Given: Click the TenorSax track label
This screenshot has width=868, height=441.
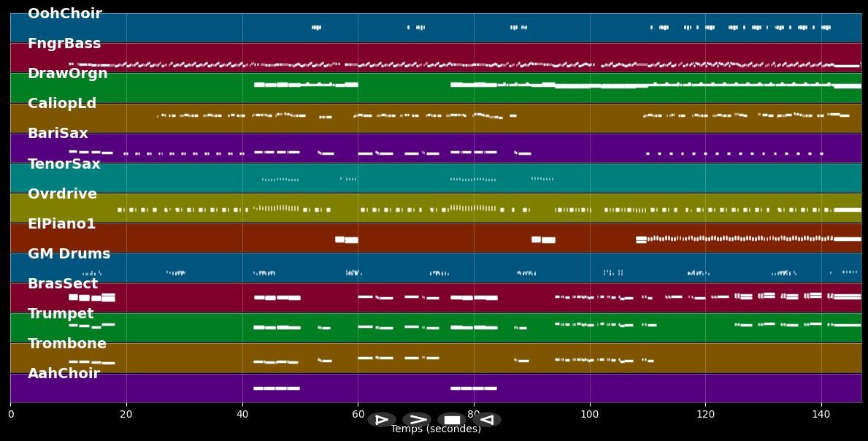Looking at the screenshot, I should tap(64, 164).
